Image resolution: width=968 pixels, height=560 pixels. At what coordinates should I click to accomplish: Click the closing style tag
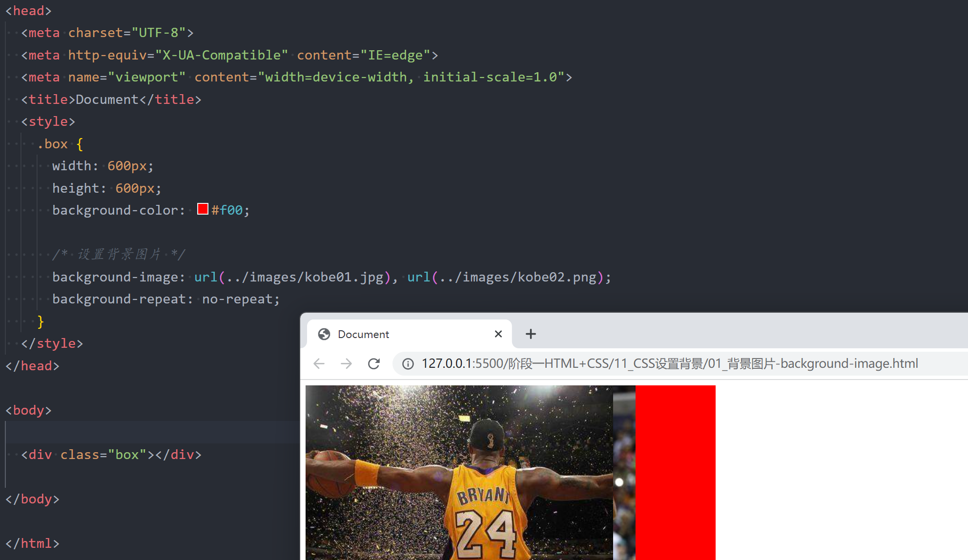52,343
